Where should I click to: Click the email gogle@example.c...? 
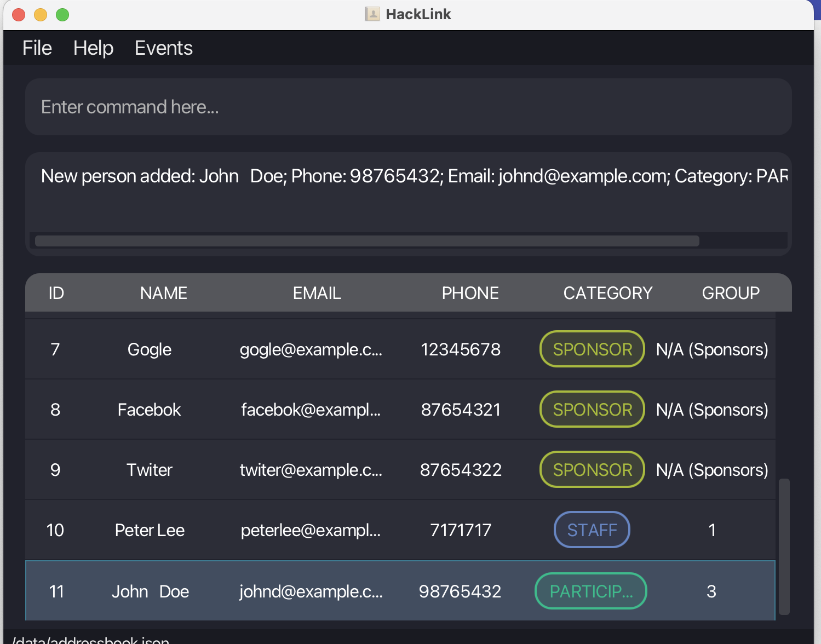click(311, 349)
